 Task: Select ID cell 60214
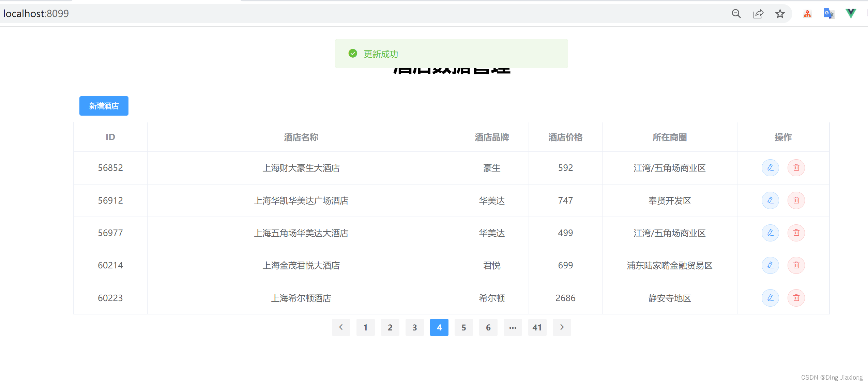click(x=110, y=265)
